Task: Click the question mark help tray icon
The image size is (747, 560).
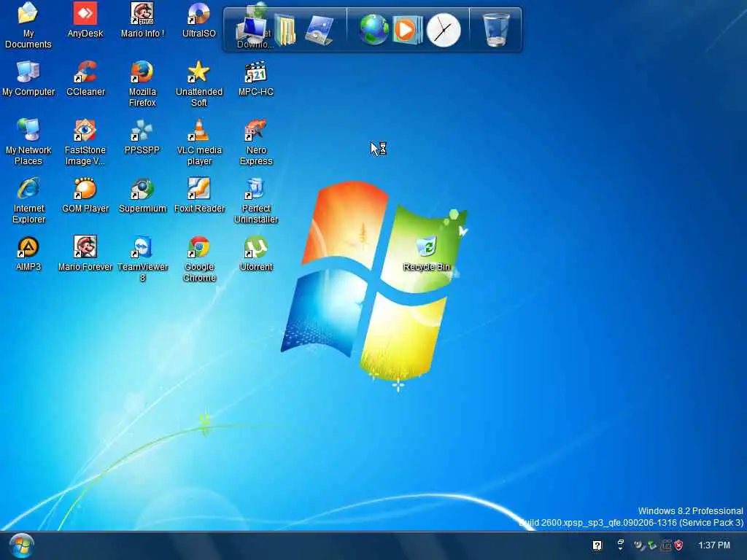Action: coord(597,545)
